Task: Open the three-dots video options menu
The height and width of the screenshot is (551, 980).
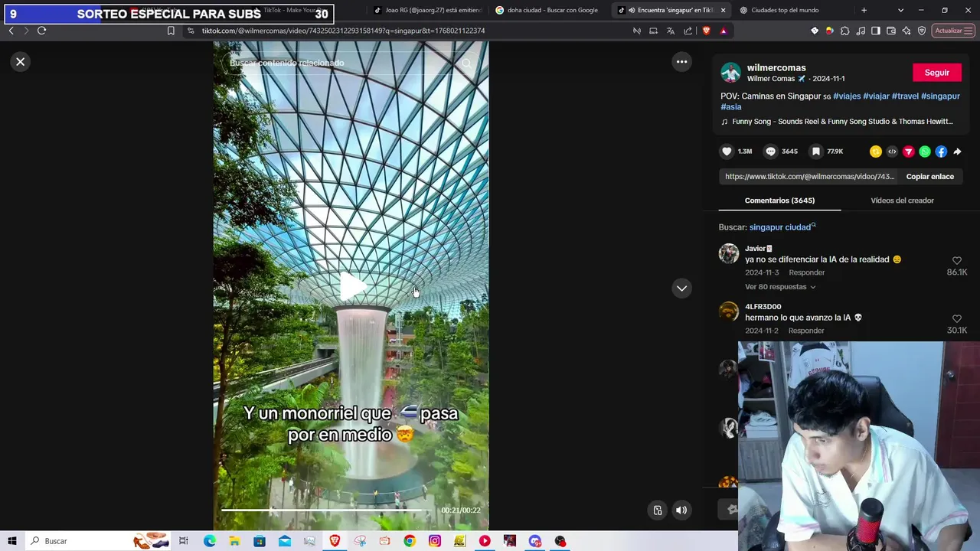Action: 681,62
